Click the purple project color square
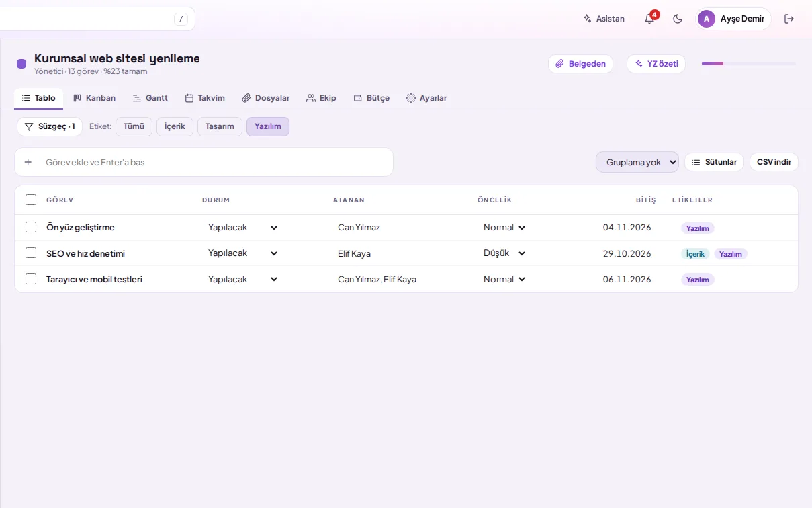The height and width of the screenshot is (508, 812). 21,64
